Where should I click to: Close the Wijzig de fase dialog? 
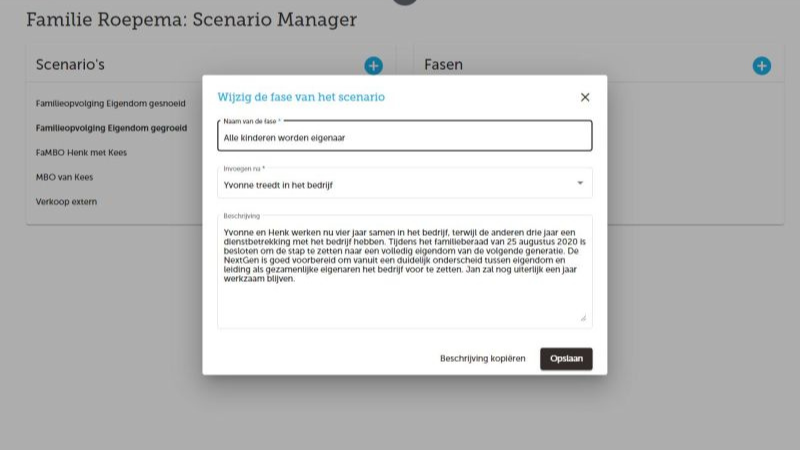tap(585, 97)
